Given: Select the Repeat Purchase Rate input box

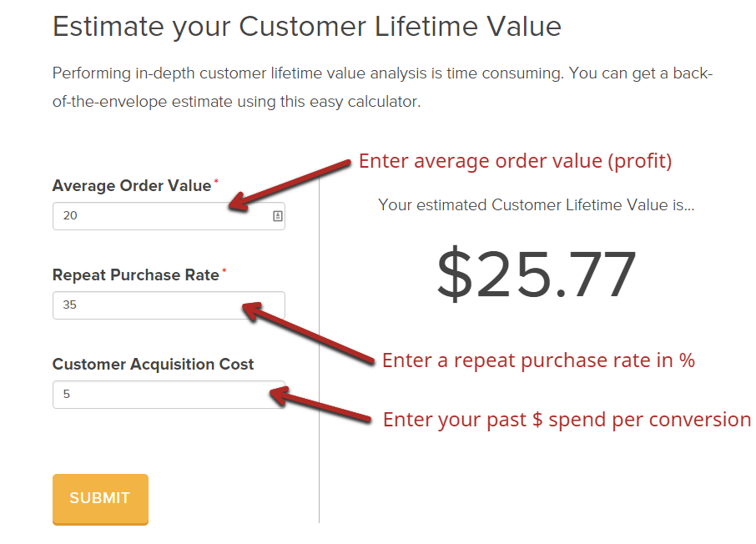Looking at the screenshot, I should pyautogui.click(x=169, y=305).
